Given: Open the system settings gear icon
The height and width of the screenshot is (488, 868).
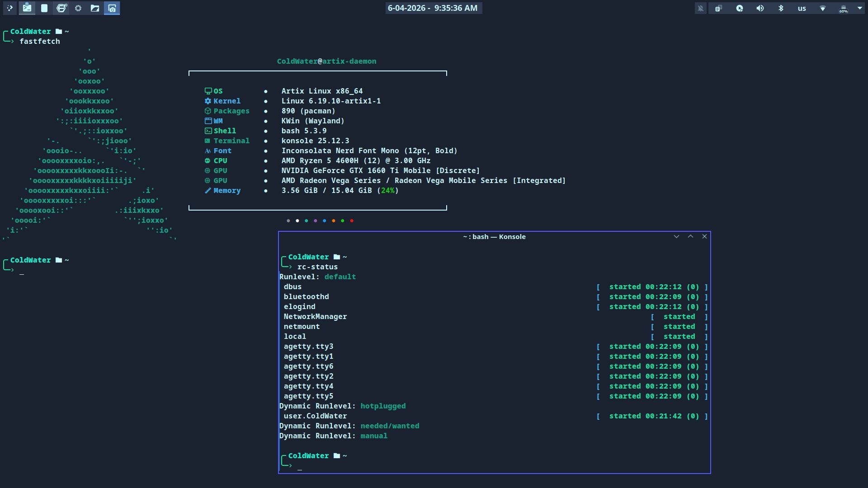Looking at the screenshot, I should (x=78, y=8).
